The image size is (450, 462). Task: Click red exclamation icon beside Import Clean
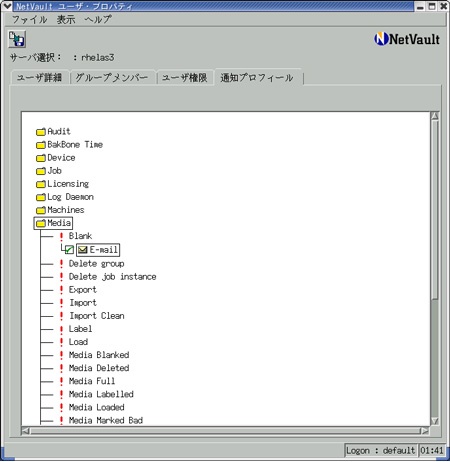[x=61, y=316]
